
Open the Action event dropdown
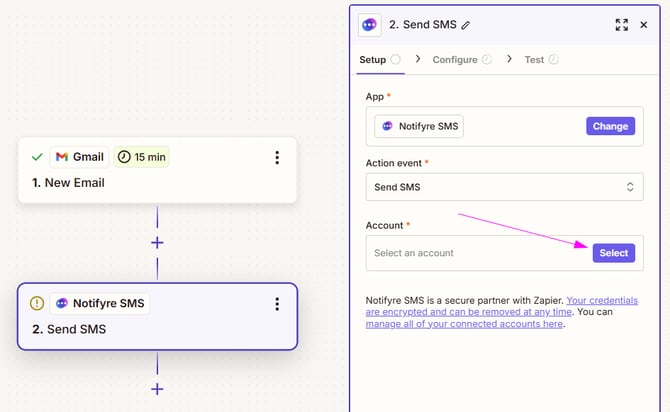click(x=504, y=187)
